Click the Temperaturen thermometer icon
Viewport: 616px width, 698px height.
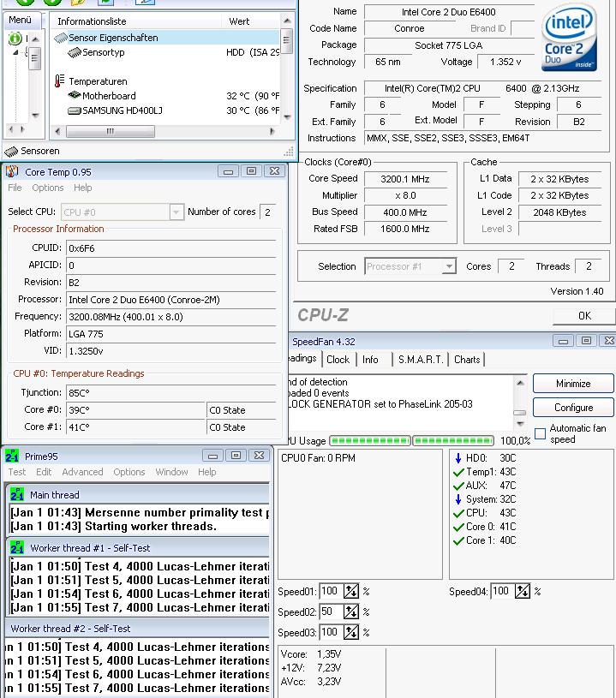[59, 81]
